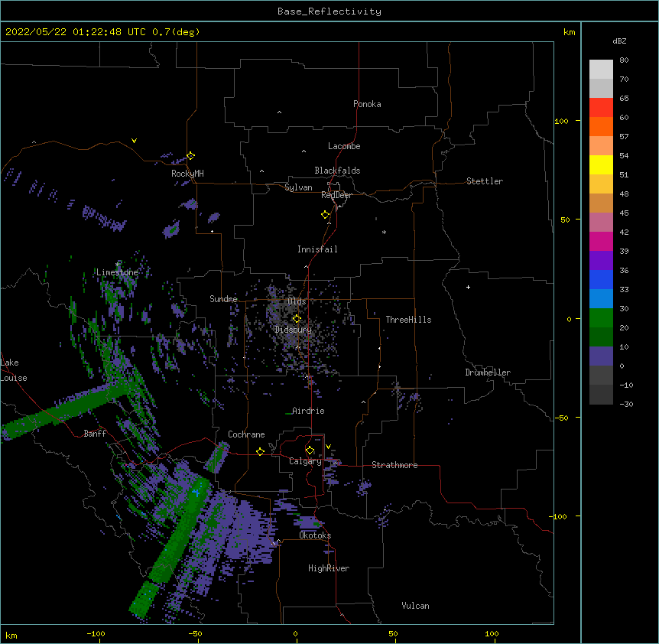Click the yellow diamond marker south of RedDeer
659x644 pixels.
[325, 215]
